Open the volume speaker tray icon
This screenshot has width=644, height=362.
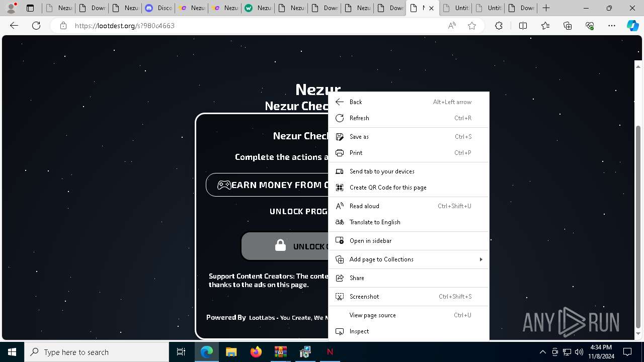pyautogui.click(x=579, y=352)
